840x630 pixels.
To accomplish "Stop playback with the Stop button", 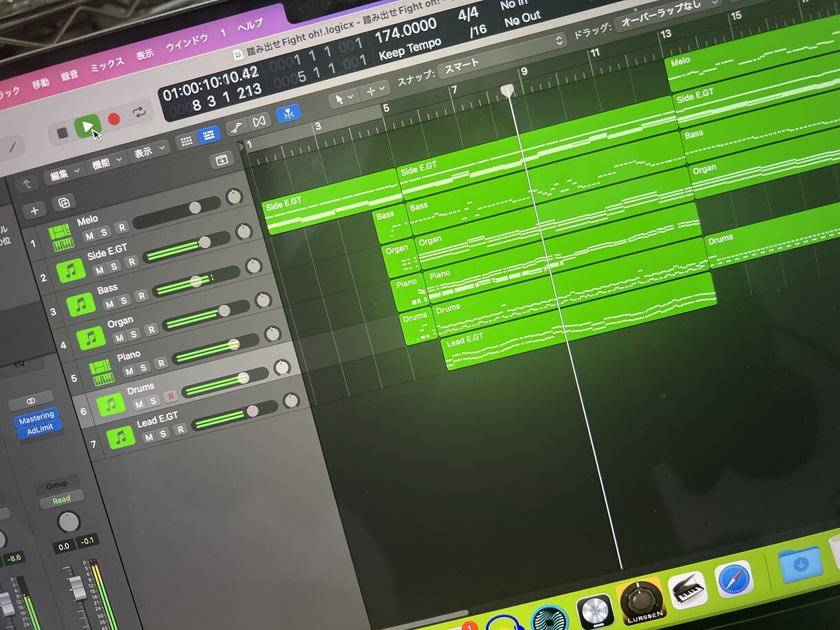I will click(63, 133).
